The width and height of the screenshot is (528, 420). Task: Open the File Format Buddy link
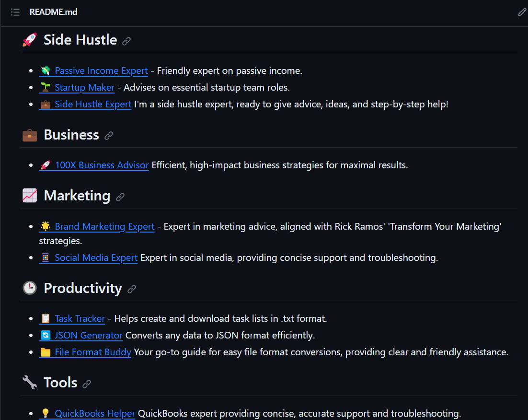[92, 352]
